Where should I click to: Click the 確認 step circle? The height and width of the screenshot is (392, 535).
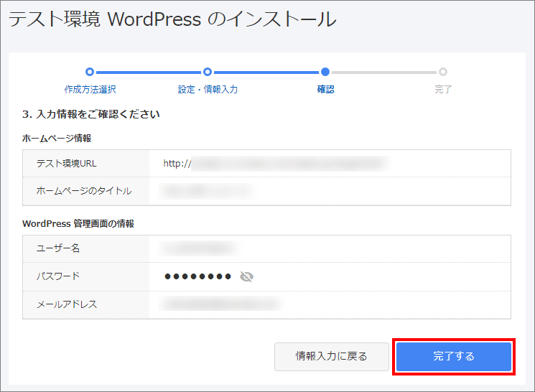click(x=325, y=72)
